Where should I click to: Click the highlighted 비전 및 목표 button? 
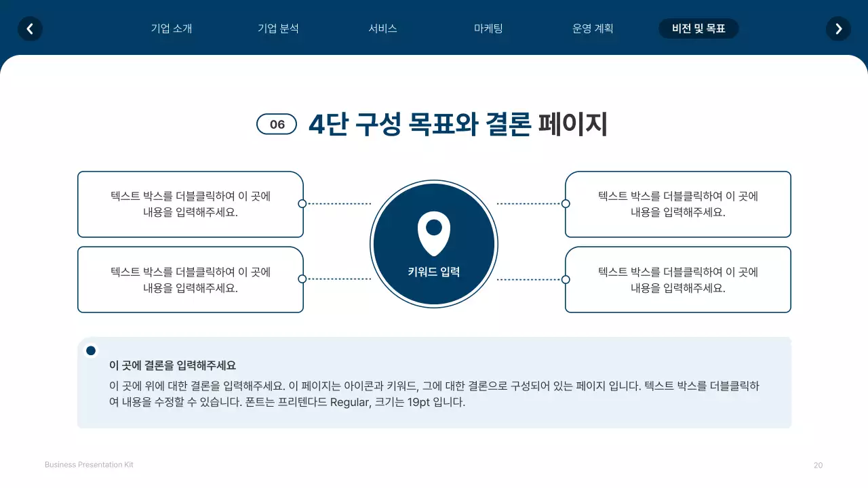click(698, 28)
